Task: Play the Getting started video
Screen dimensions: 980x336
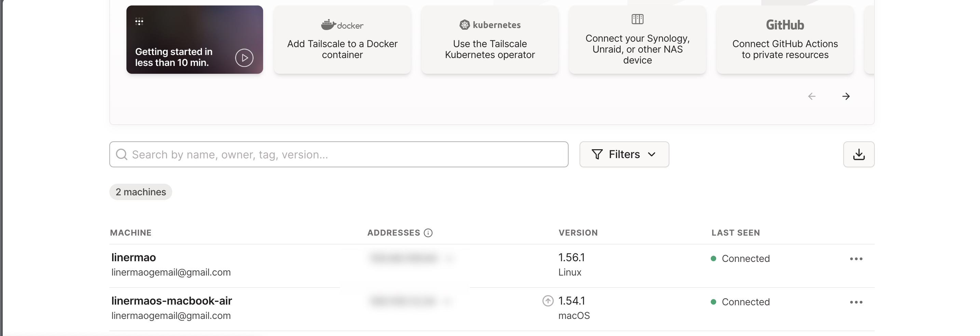Action: (244, 58)
